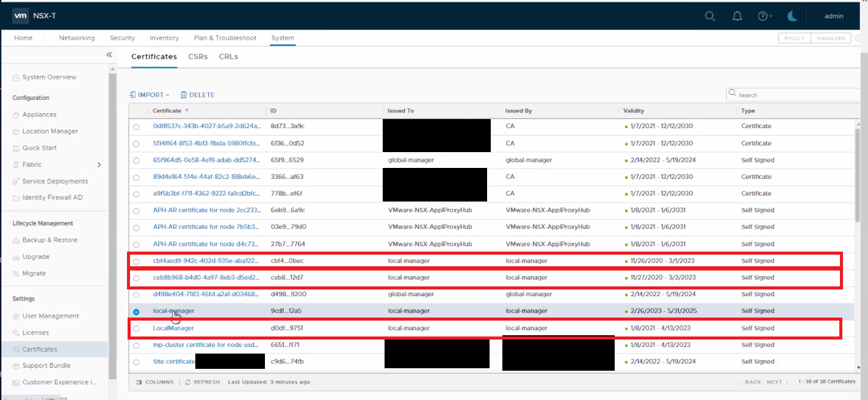868x400 pixels.
Task: Select radio for certificate cbf4aed9-942c
Action: (136, 261)
